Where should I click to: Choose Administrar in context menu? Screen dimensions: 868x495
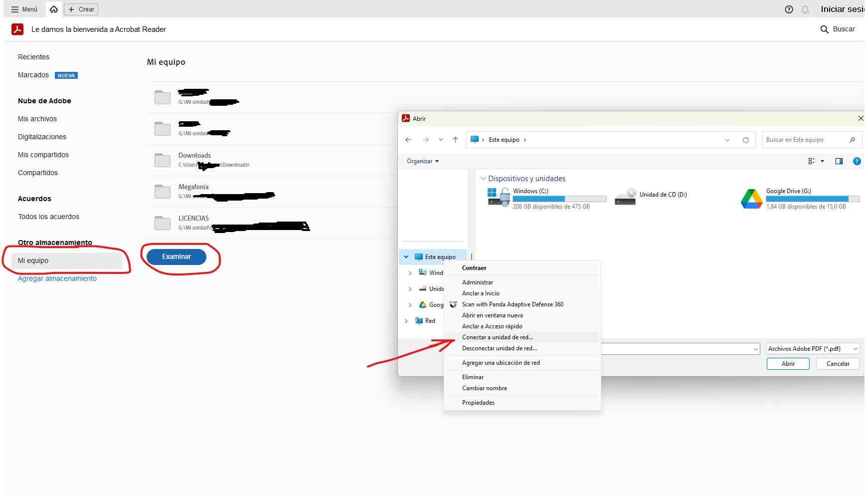coord(522,282)
